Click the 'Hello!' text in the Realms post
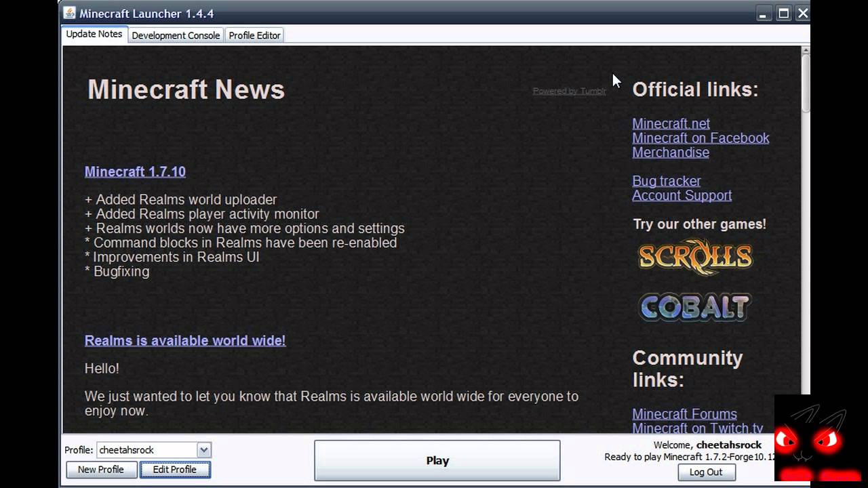The width and height of the screenshot is (868, 488). [x=102, y=369]
